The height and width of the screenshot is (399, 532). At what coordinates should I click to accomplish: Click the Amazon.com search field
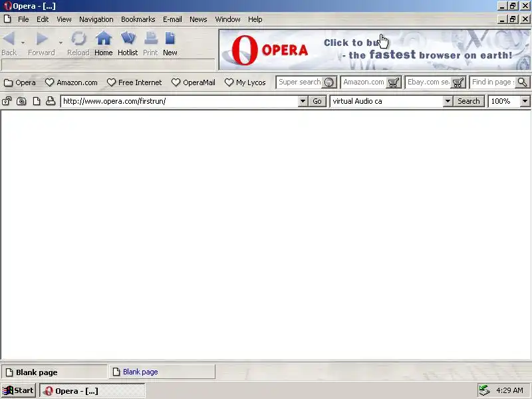click(x=363, y=82)
